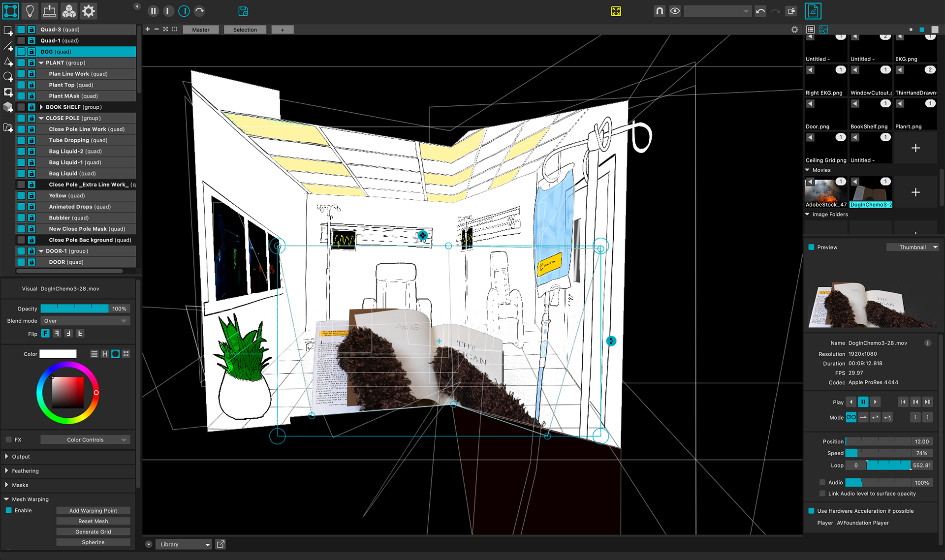Viewport: 945px width, 560px height.
Task: Open the Blend mode dropdown
Action: click(85, 321)
